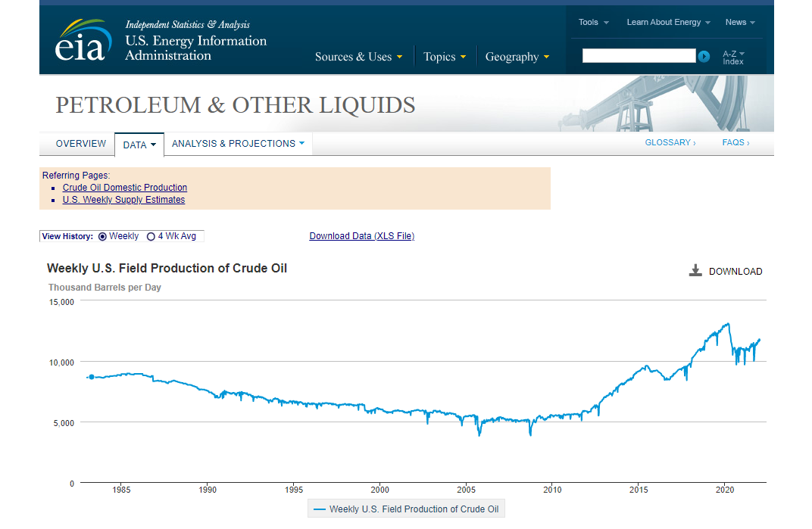812x529 pixels.
Task: Click the blue search go button
Action: [704, 57]
